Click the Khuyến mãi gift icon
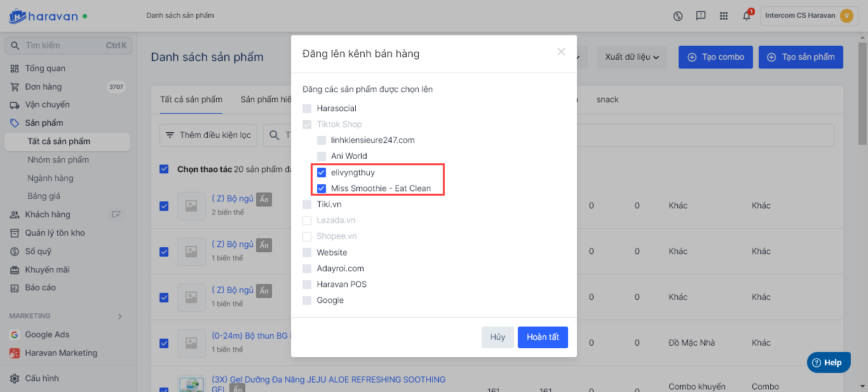This screenshot has width=868, height=392. tap(14, 270)
